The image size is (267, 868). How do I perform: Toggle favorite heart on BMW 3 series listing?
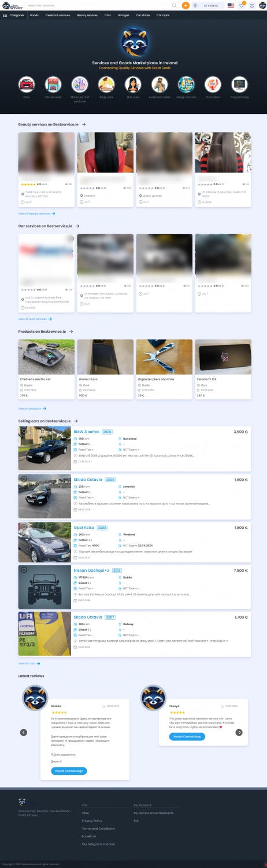pos(24,431)
